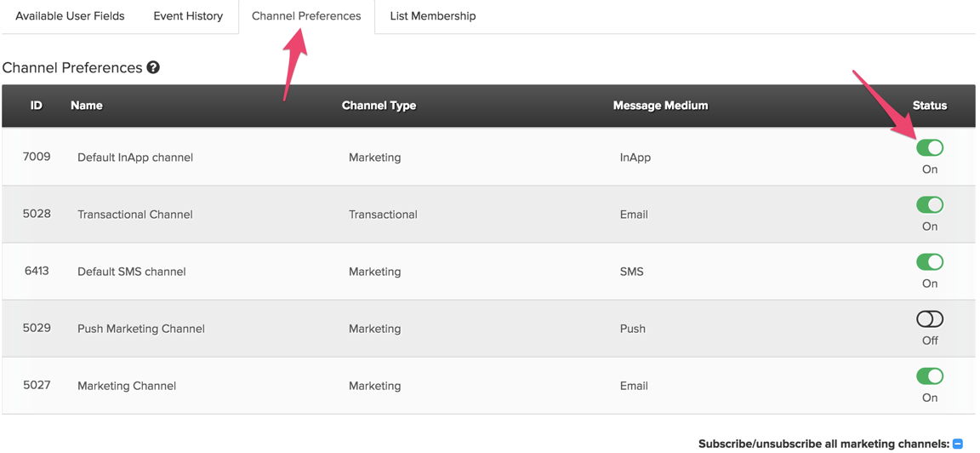Click channel ID 5028 cell

(37, 214)
